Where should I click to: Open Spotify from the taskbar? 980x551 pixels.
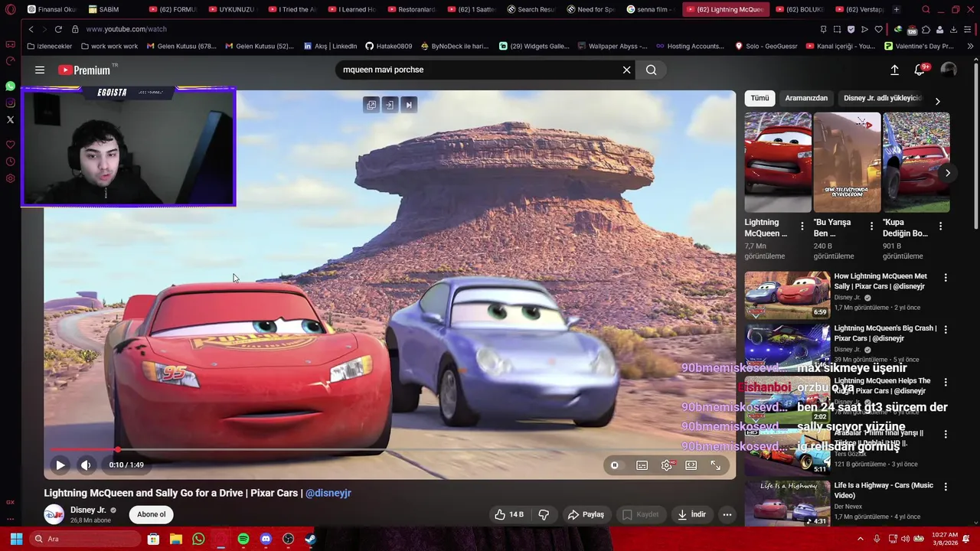click(x=243, y=539)
